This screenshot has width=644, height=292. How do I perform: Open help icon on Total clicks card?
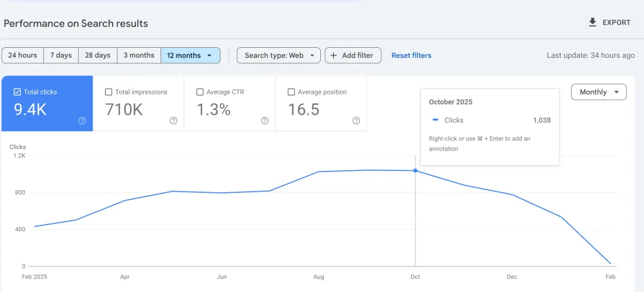(x=82, y=121)
